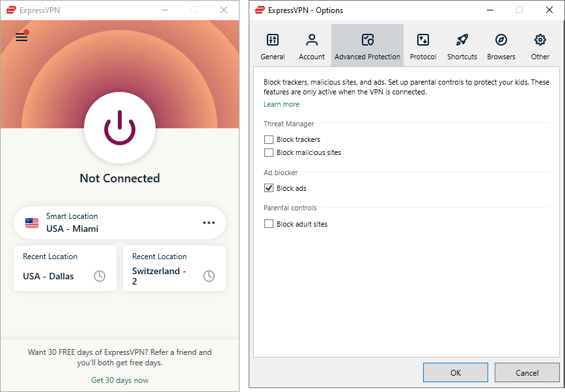This screenshot has width=565, height=392.
Task: Click the power button to connect VPN
Action: (x=120, y=128)
